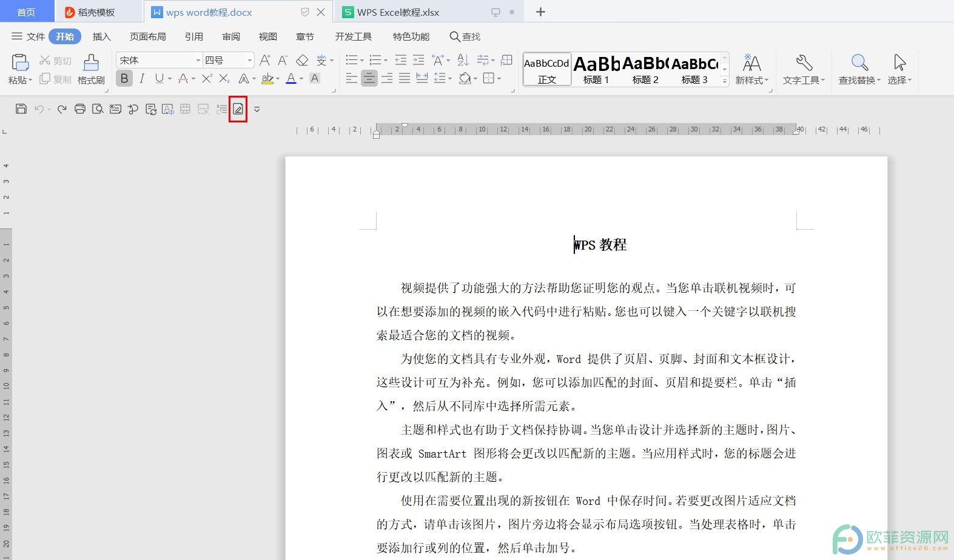Open the Text Tools wrench icon
This screenshot has width=954, height=560.
click(804, 63)
